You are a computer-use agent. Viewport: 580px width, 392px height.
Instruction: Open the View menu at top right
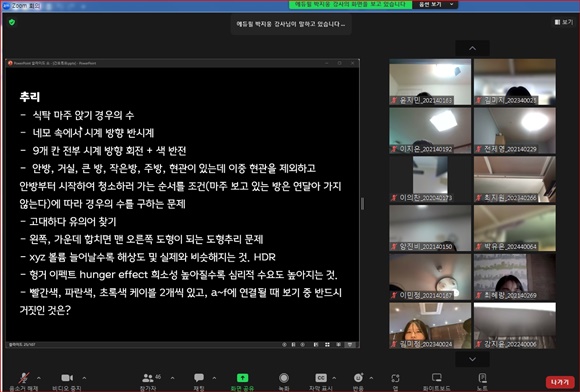pos(563,22)
